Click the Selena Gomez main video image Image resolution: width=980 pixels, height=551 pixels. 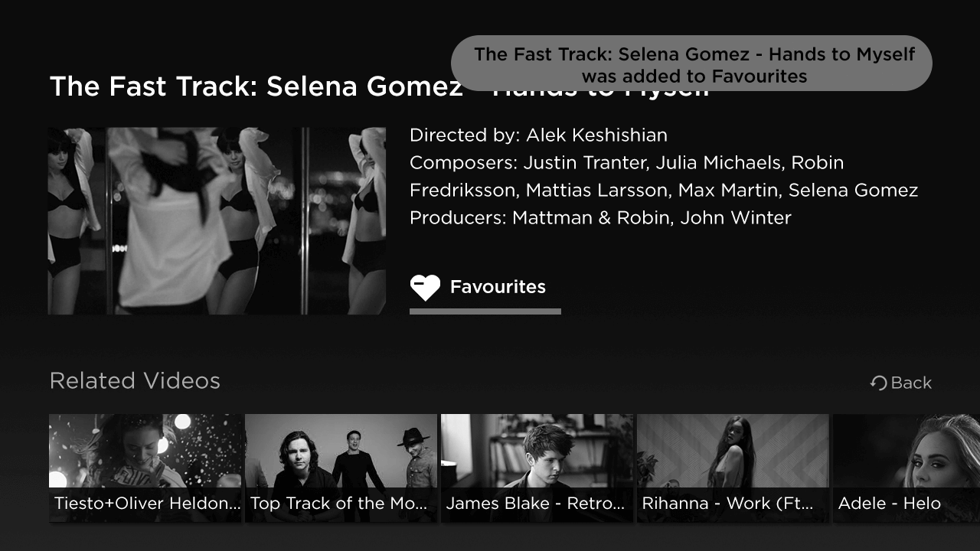(217, 220)
